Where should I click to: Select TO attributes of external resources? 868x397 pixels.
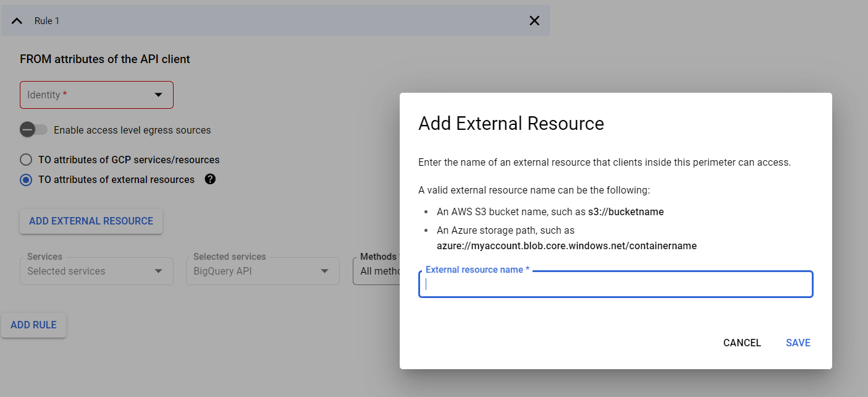tap(26, 179)
